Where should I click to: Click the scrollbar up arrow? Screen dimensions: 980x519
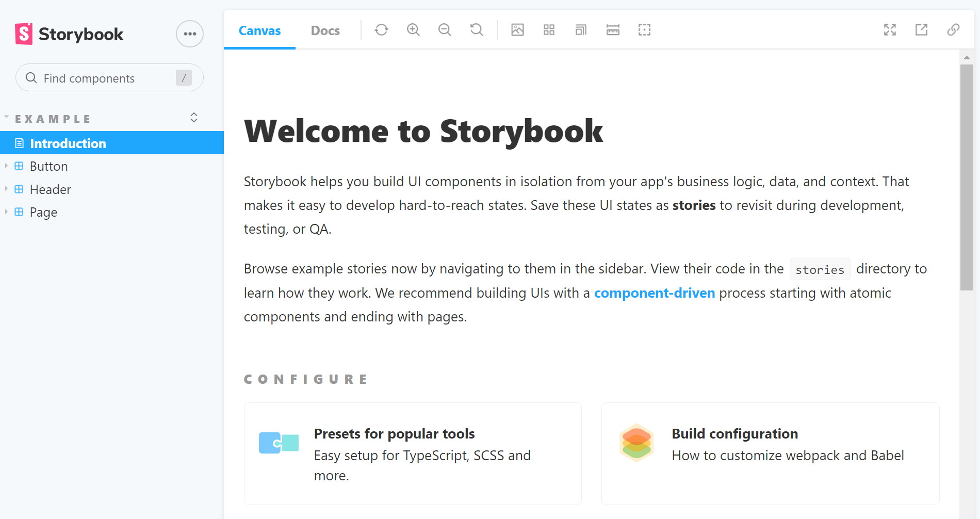coord(967,57)
